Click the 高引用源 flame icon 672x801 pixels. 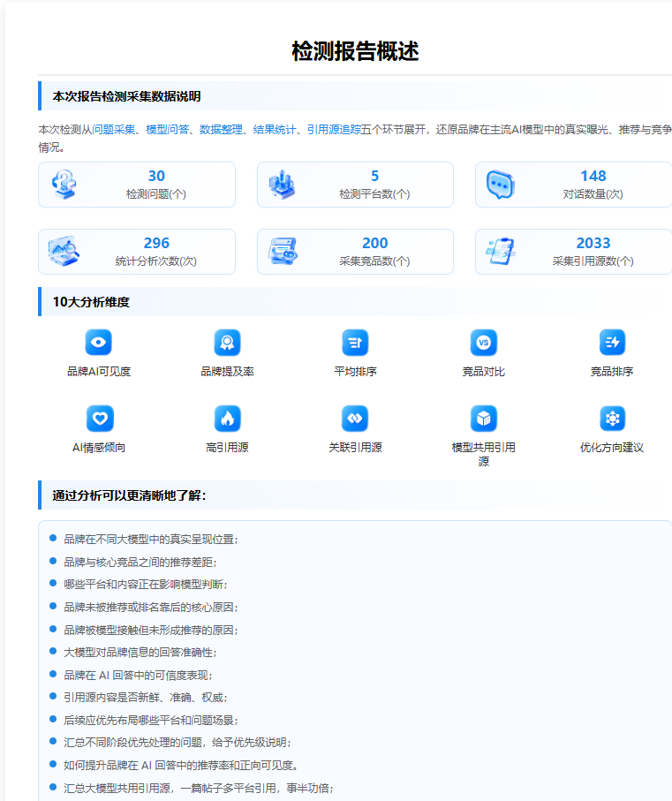pos(227,419)
